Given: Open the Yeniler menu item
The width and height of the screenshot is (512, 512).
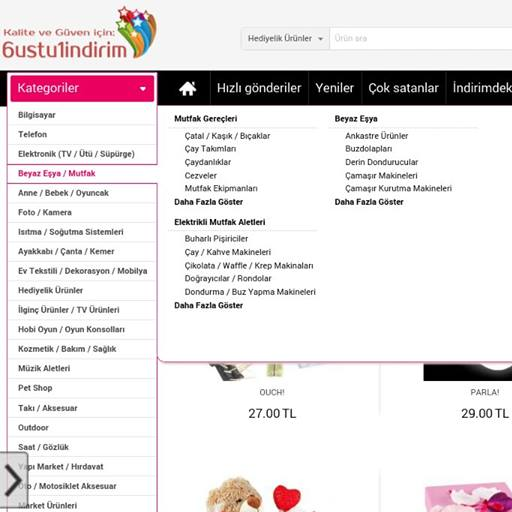Looking at the screenshot, I should [335, 88].
